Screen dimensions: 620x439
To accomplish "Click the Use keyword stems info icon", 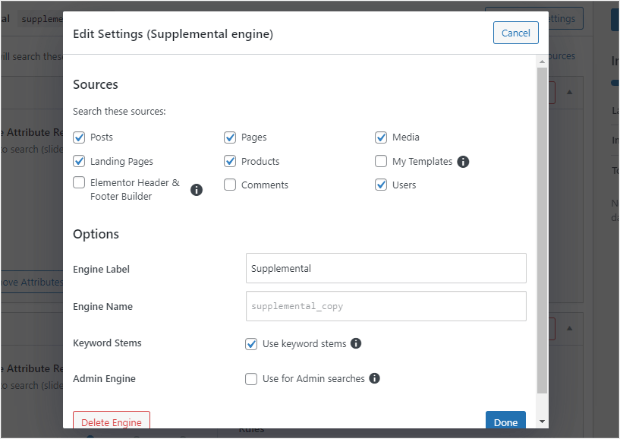I will point(356,343).
